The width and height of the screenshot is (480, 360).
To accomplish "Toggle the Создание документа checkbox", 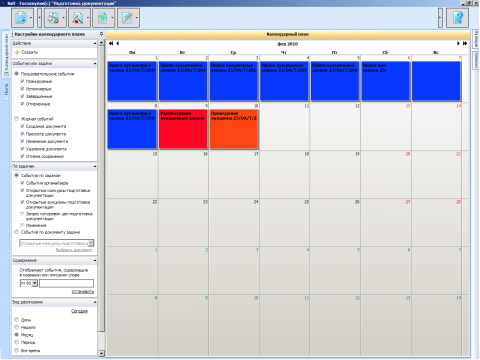I will click(22, 126).
